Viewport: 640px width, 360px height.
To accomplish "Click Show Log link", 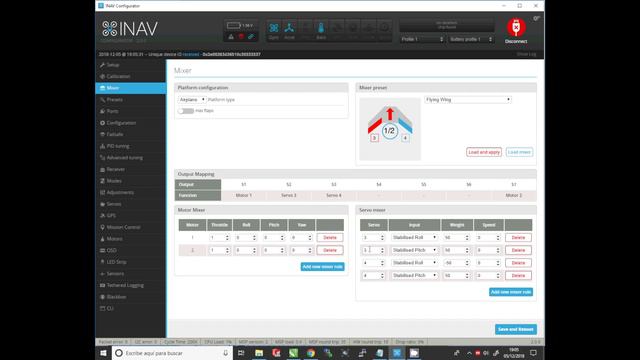I will [x=526, y=54].
